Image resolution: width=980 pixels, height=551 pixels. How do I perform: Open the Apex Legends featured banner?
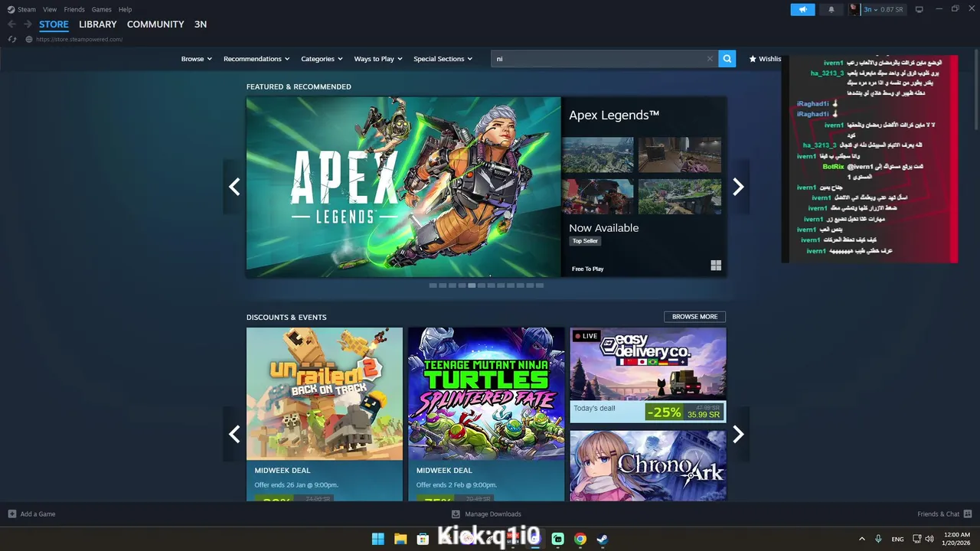point(403,187)
